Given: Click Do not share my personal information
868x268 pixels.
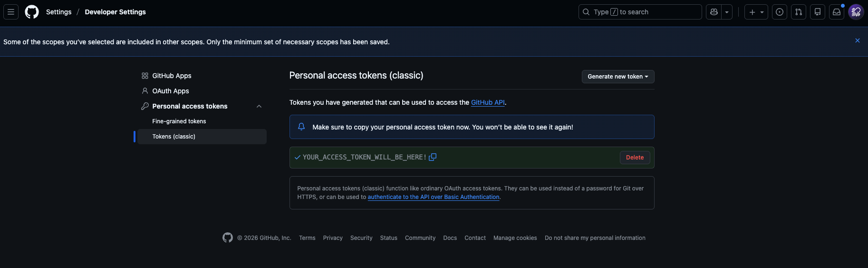Looking at the screenshot, I should click(x=595, y=238).
